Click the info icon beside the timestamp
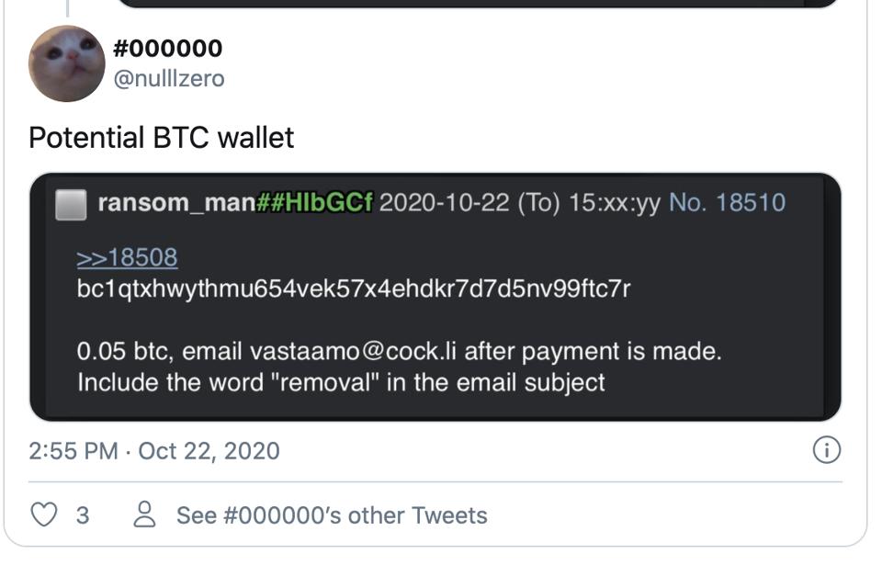 tap(827, 450)
